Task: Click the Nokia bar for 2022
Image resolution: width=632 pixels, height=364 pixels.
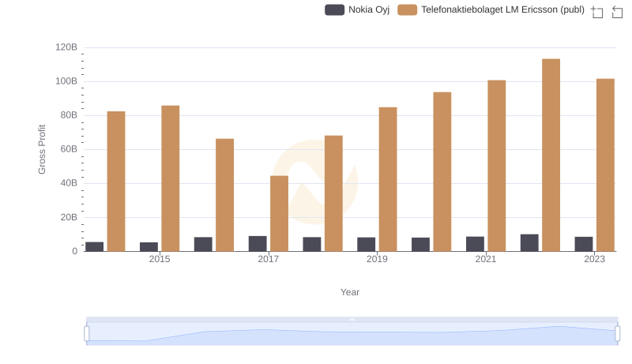Action: pyautogui.click(x=529, y=243)
